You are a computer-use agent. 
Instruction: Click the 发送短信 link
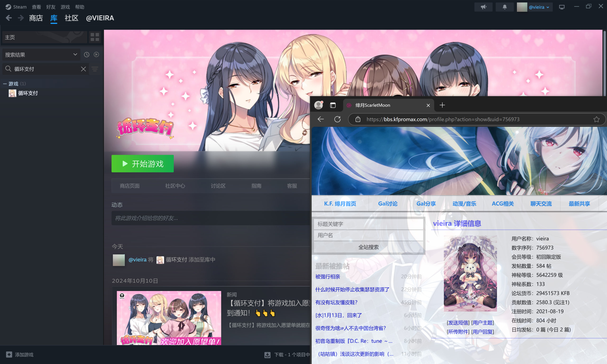458,323
